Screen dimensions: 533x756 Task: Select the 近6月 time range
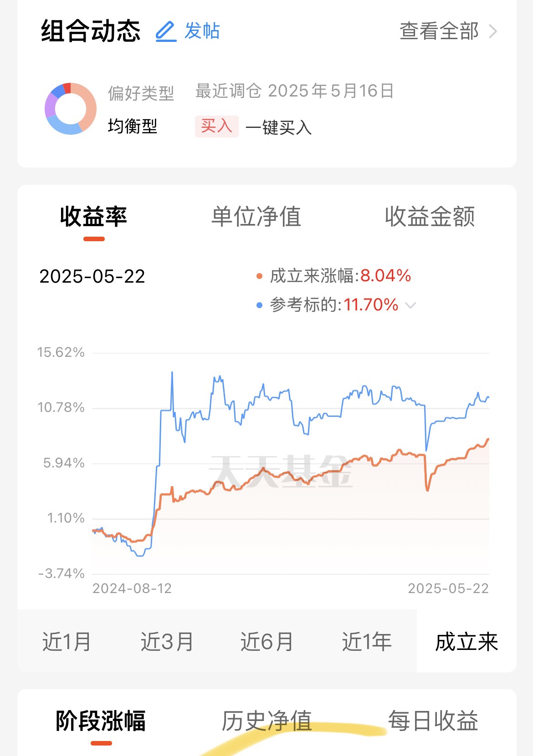267,642
